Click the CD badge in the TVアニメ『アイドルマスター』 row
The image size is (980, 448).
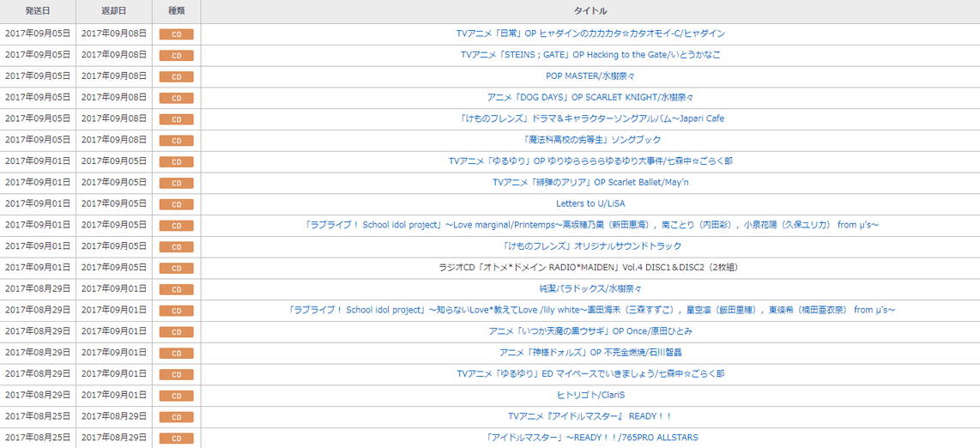point(176,417)
